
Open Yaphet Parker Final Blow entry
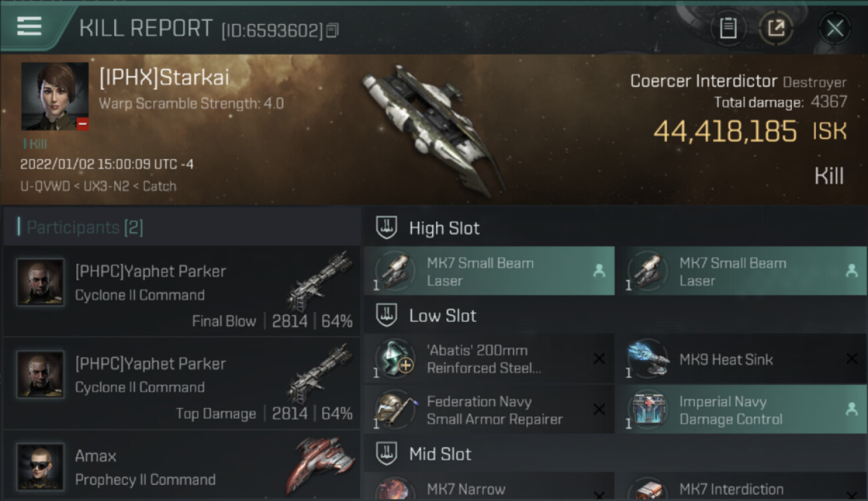[182, 291]
